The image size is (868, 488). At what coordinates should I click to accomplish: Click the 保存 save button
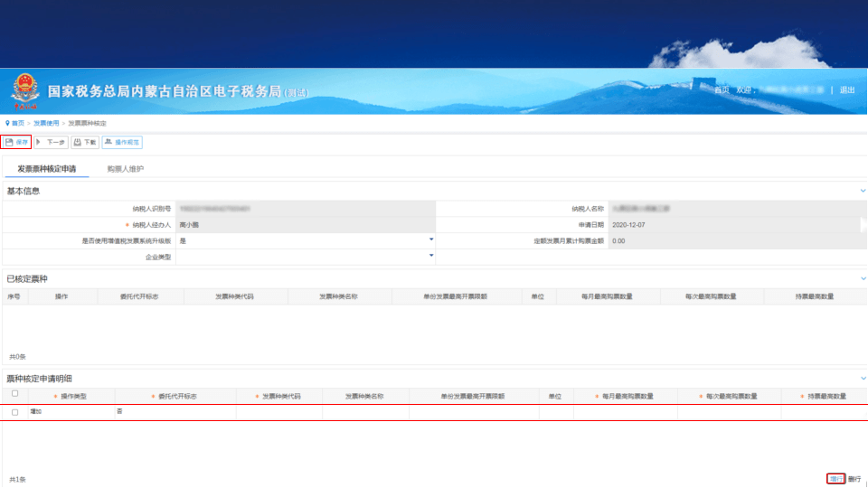[16, 142]
